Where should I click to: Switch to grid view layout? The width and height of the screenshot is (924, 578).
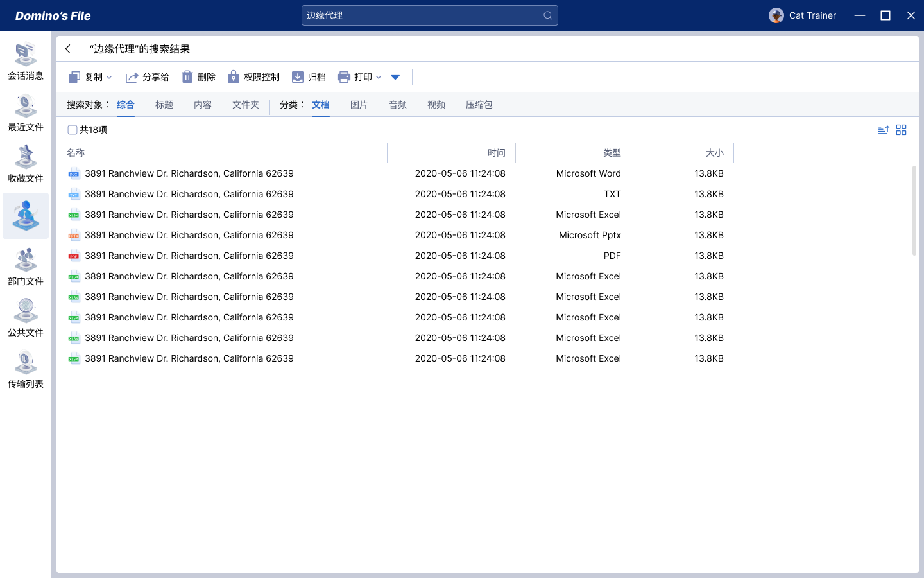click(901, 130)
